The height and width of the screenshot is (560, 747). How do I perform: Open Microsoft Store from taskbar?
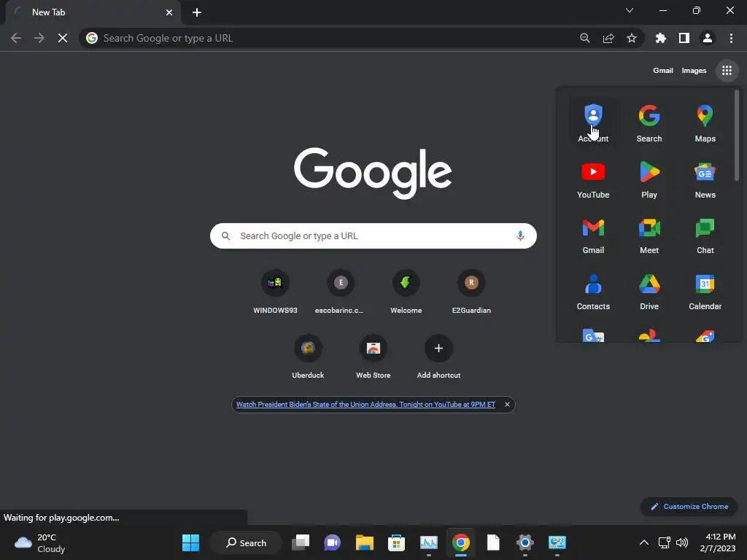(396, 542)
